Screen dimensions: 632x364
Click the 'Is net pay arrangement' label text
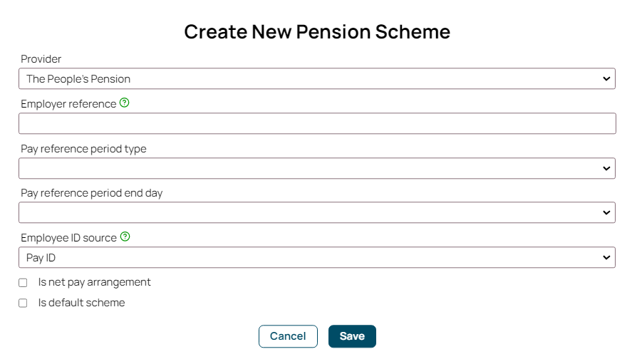tap(94, 282)
